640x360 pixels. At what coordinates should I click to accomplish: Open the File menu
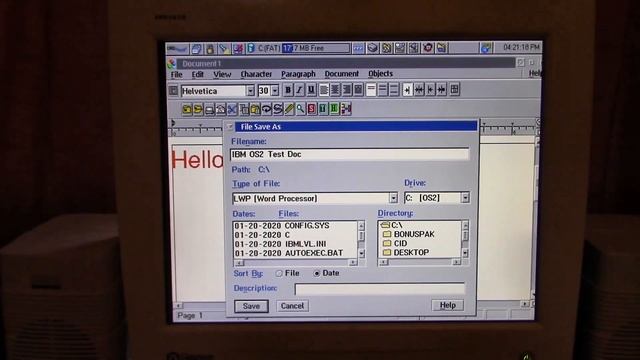(x=176, y=74)
